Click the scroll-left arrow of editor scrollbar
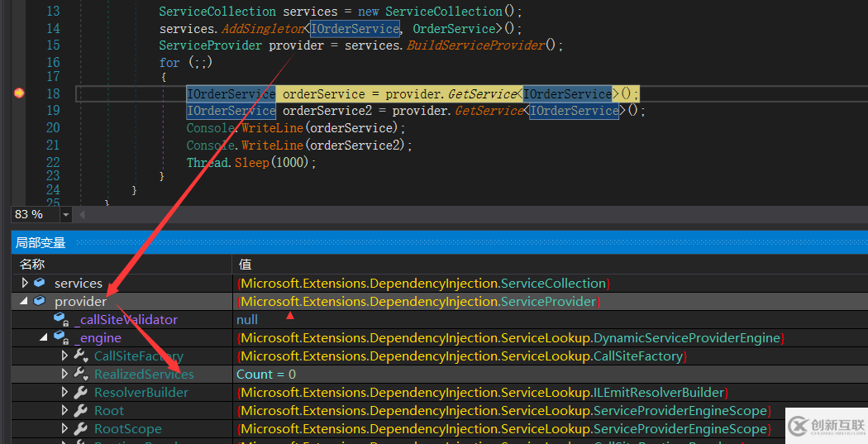 (x=82, y=215)
